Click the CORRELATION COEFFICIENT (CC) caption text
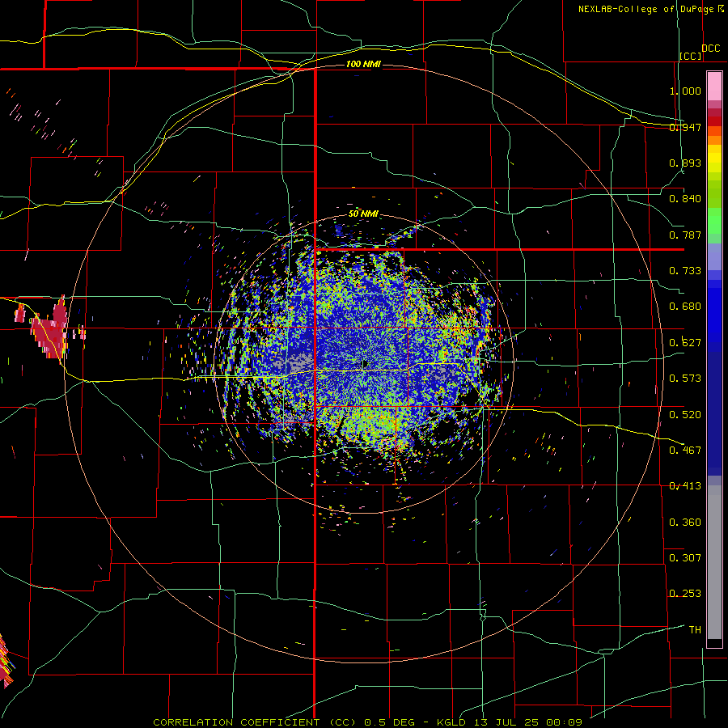This screenshot has height=728, width=728. click(255, 722)
